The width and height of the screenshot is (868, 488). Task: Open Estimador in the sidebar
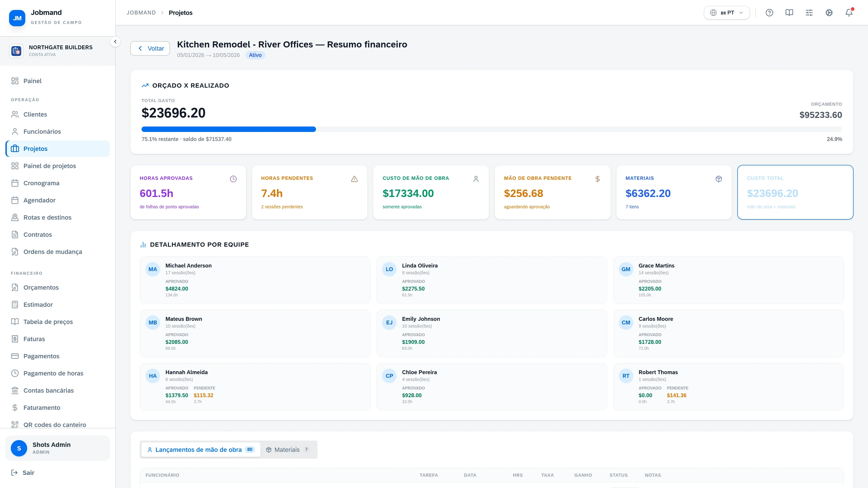pyautogui.click(x=58, y=305)
